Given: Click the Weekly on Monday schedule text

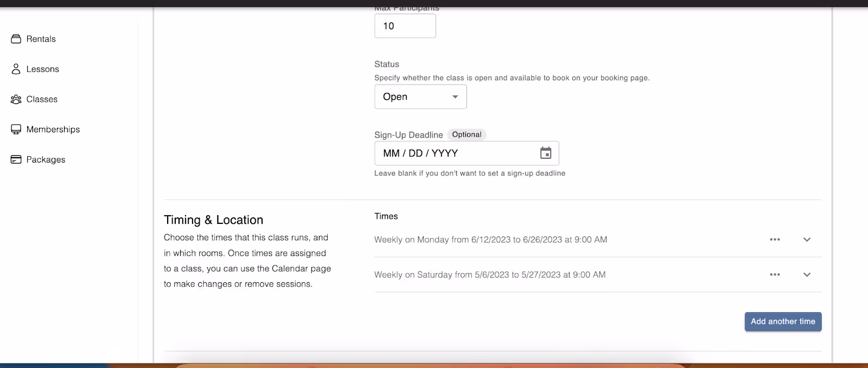Looking at the screenshot, I should [x=490, y=240].
